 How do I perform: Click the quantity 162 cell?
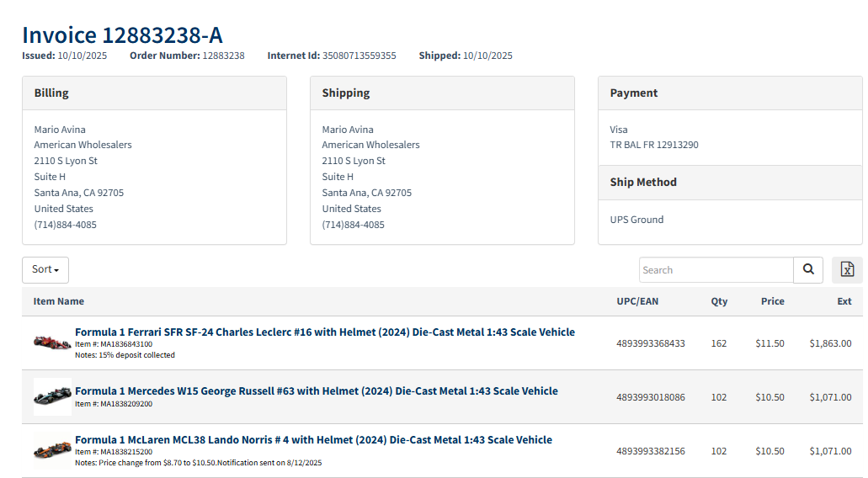718,343
